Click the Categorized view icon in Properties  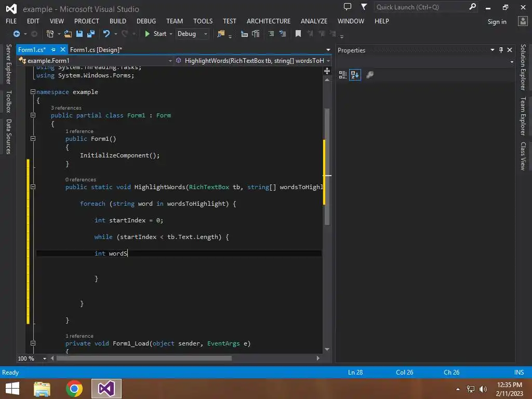tap(343, 75)
